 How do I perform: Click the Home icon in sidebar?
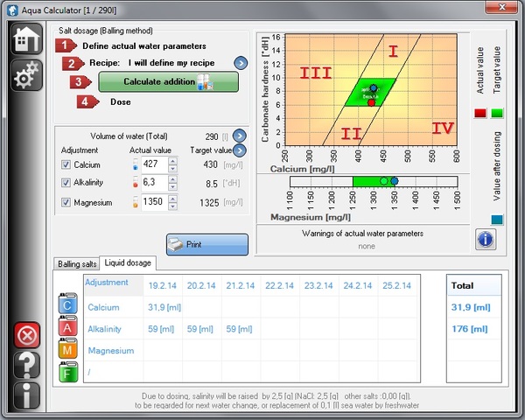(25, 40)
